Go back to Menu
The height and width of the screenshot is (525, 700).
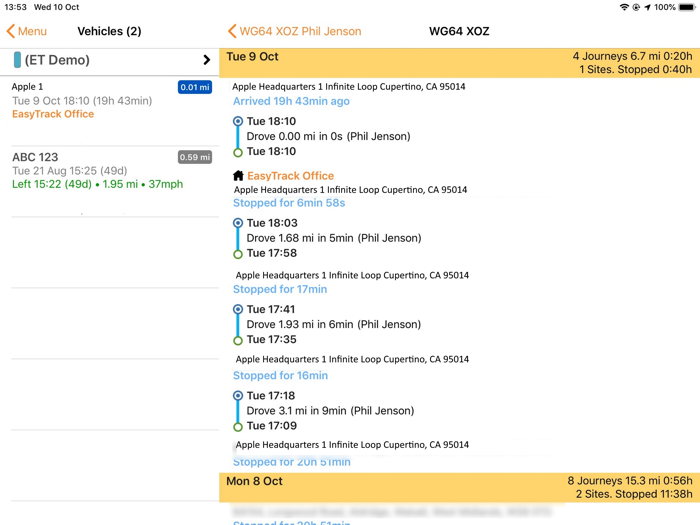point(27,31)
